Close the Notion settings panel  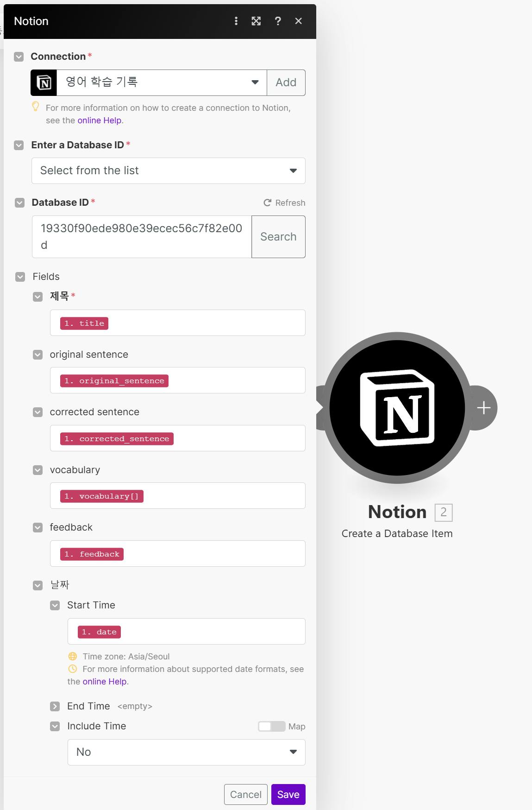[x=299, y=21]
